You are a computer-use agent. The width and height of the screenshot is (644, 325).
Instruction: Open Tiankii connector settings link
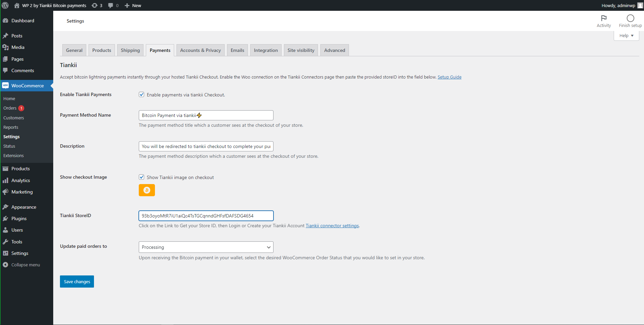(x=332, y=226)
